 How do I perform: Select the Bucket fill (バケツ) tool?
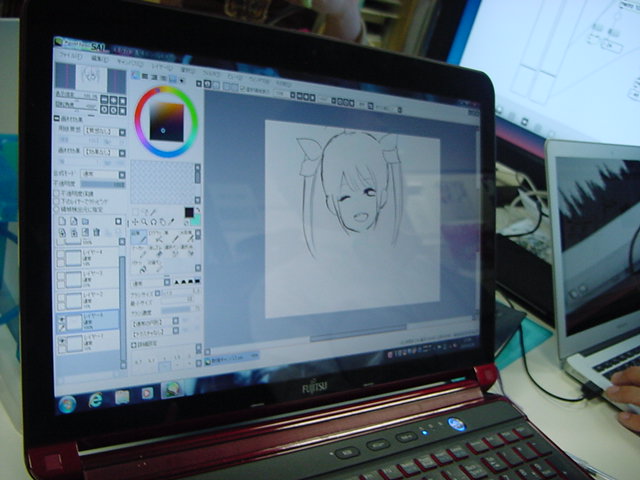click(139, 267)
